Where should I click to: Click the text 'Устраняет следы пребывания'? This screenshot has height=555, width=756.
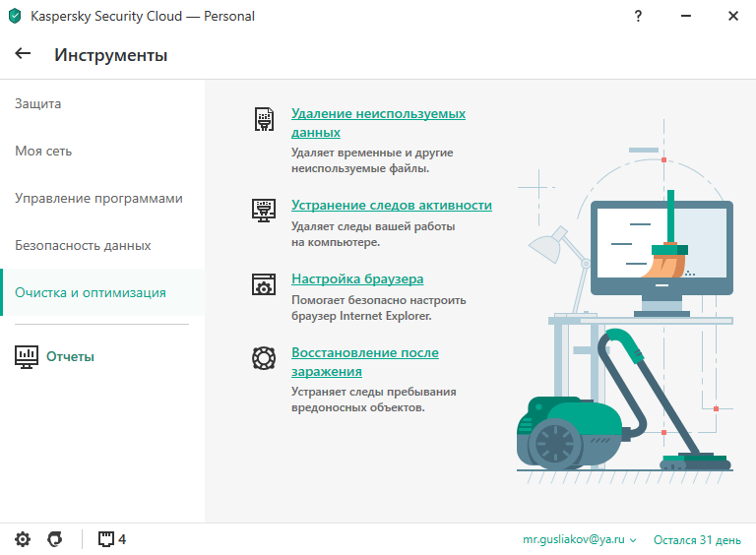tap(374, 392)
